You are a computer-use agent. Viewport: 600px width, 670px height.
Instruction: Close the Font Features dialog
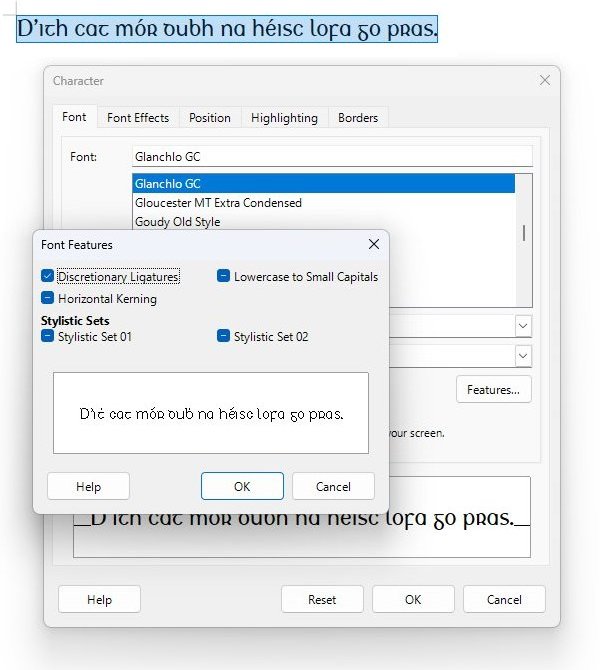pos(374,244)
